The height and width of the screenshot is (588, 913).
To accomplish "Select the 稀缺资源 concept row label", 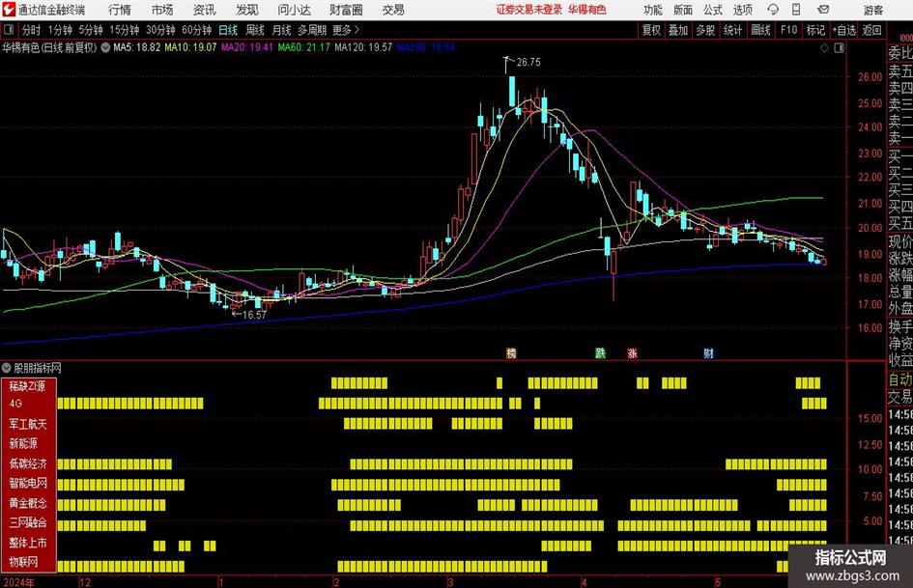I will click(27, 386).
